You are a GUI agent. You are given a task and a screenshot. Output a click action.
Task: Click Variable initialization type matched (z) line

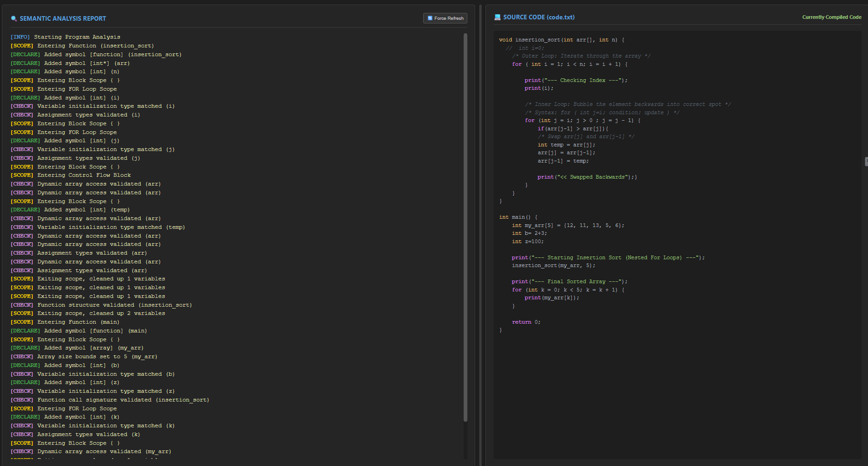[x=92, y=391]
